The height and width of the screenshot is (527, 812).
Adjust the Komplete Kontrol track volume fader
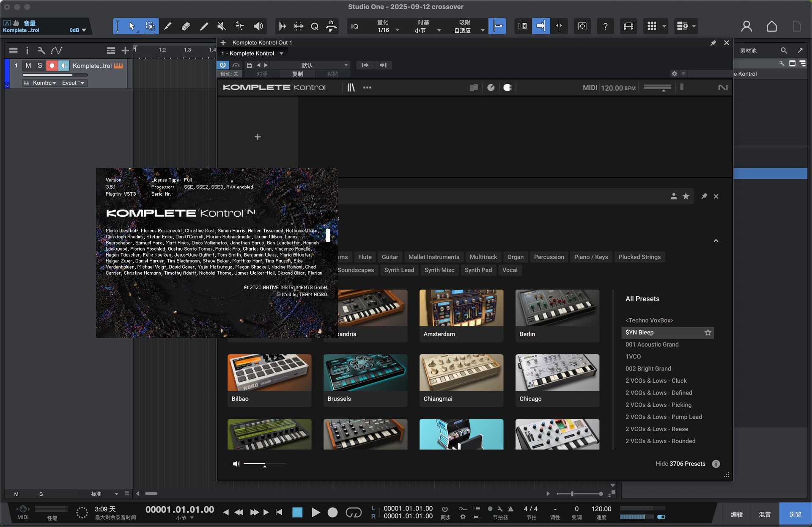pyautogui.click(x=55, y=75)
